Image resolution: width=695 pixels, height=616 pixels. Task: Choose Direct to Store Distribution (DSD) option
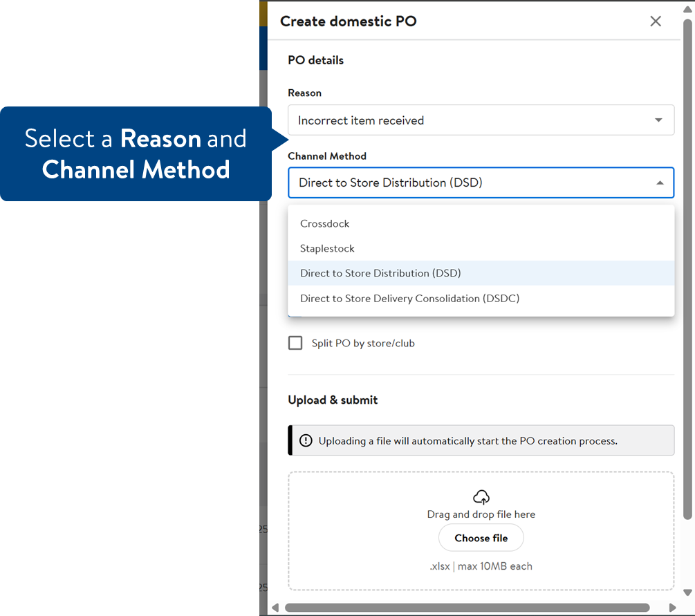coord(481,274)
